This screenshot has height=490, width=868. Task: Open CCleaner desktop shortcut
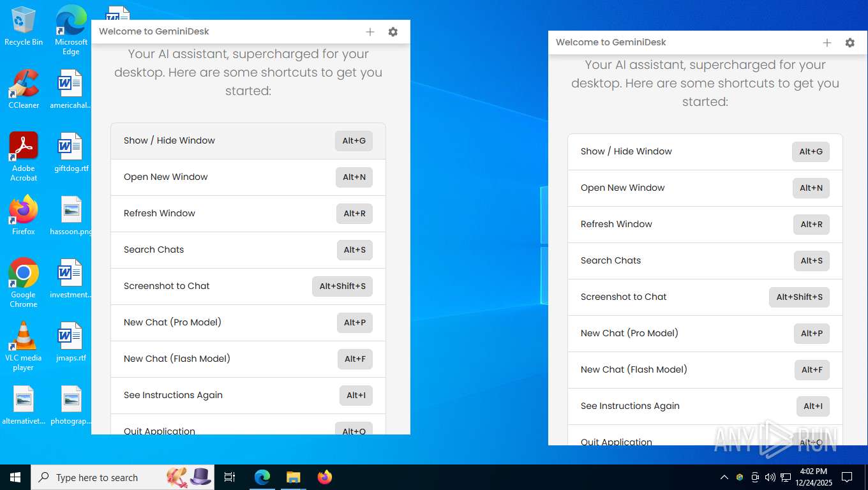24,89
